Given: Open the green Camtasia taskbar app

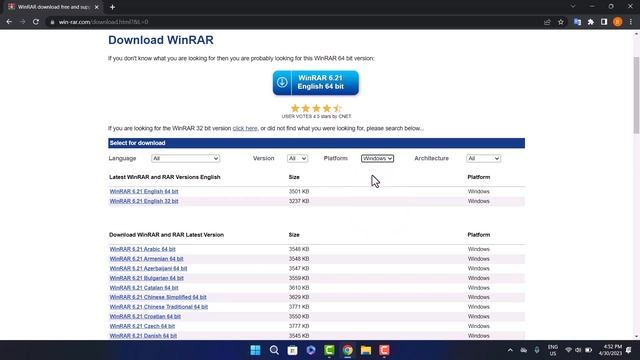Looking at the screenshot, I should [329, 350].
